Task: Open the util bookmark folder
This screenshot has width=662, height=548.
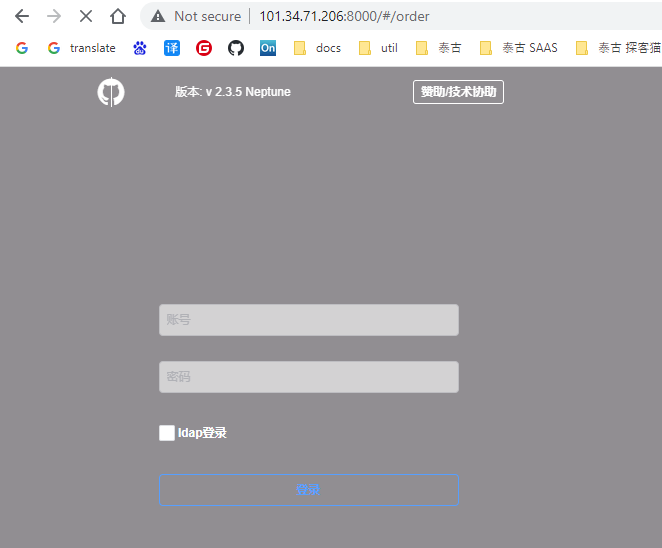Action: click(378, 48)
